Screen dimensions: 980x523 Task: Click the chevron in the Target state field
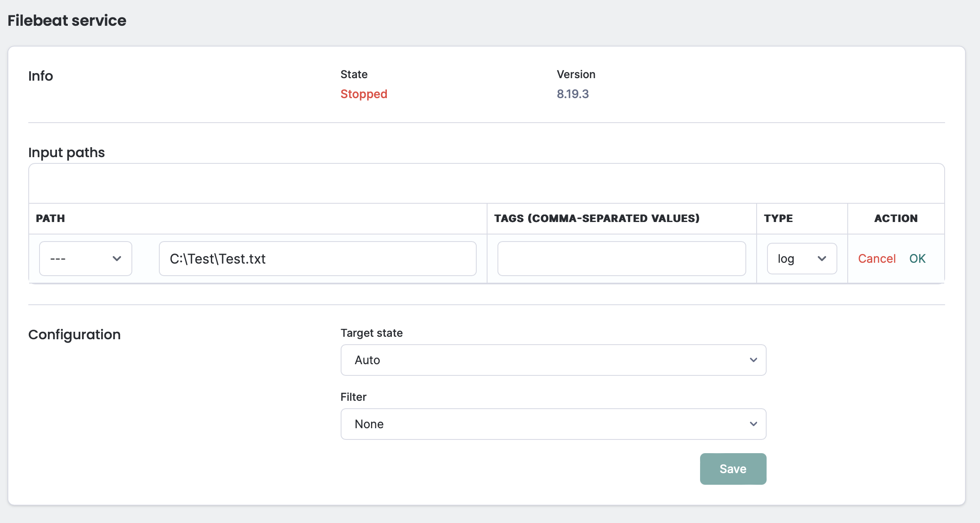(x=753, y=360)
